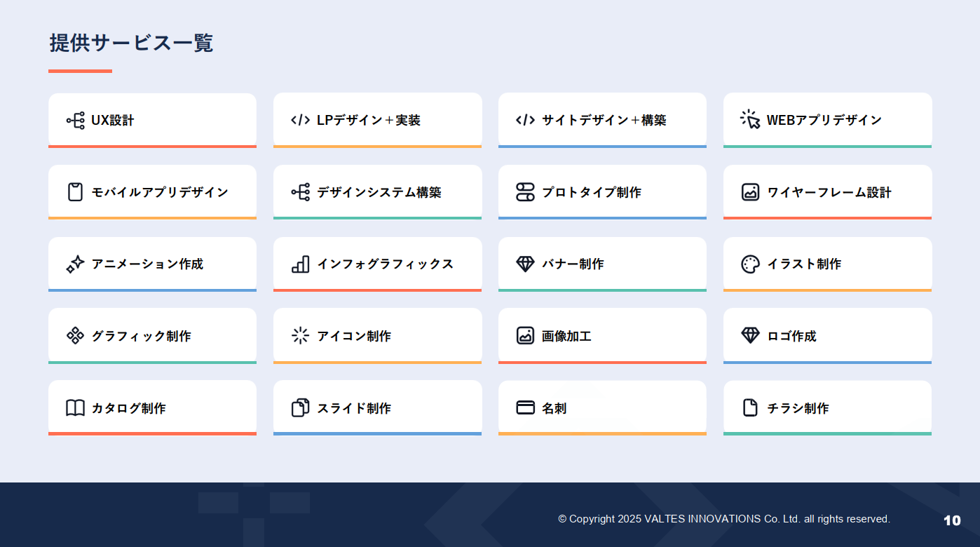The height and width of the screenshot is (547, 980).
Task: Click the sparkle icon beside アニメーション作成
Action: tap(75, 264)
